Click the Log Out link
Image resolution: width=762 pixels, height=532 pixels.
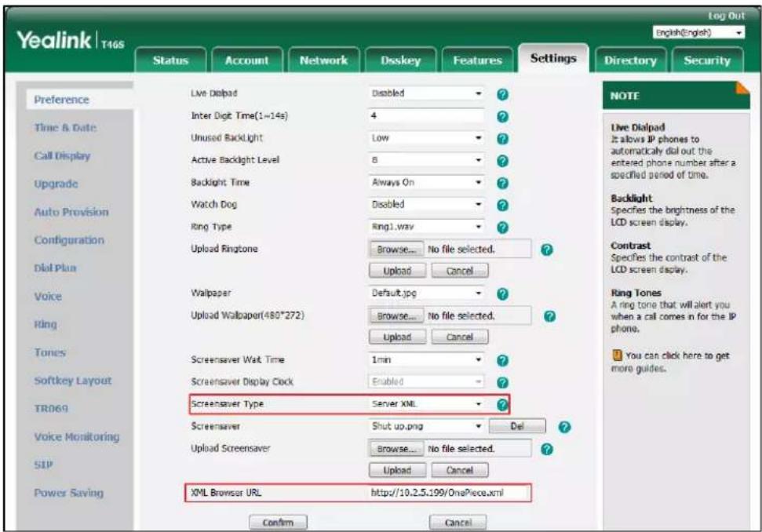tap(726, 16)
